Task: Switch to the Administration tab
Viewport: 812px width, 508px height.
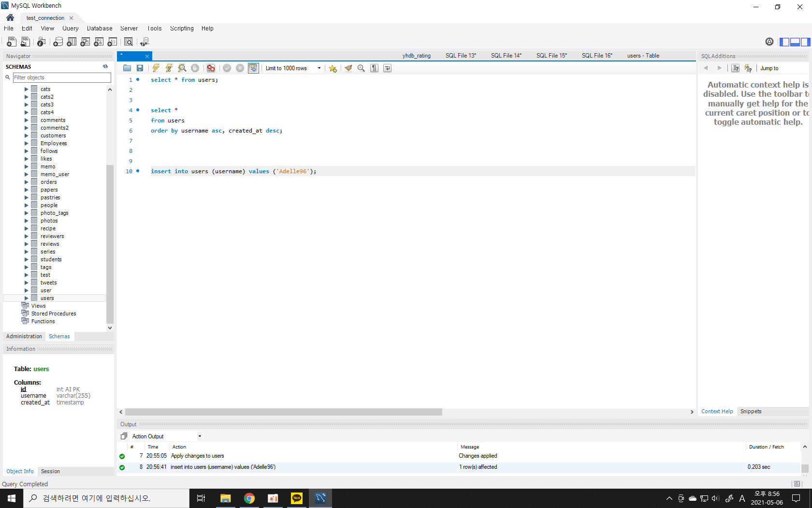Action: tap(24, 336)
